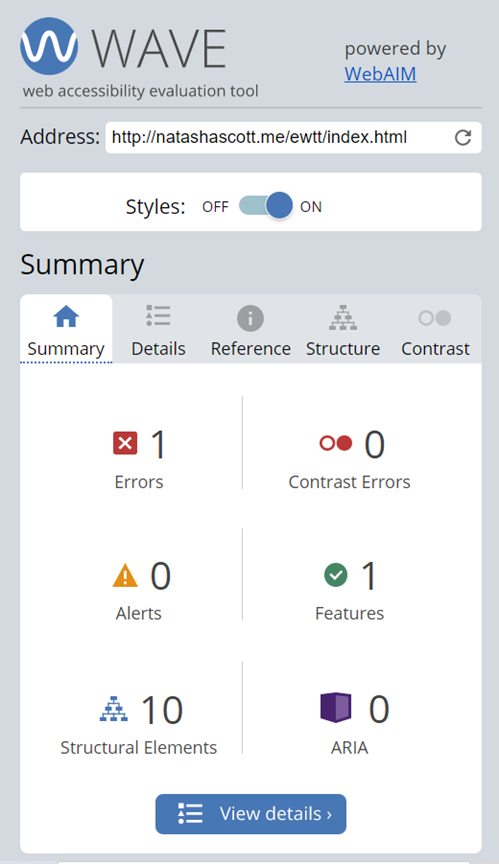499x864 pixels.
Task: Open the Reference tab
Action: click(251, 330)
